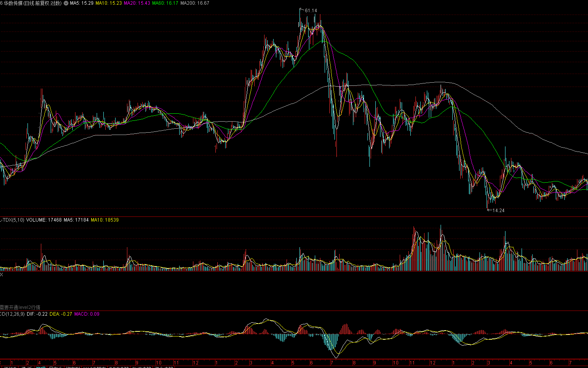588x368 pixels.
Task: Click the yellow volume MA10 label
Action: [105, 220]
